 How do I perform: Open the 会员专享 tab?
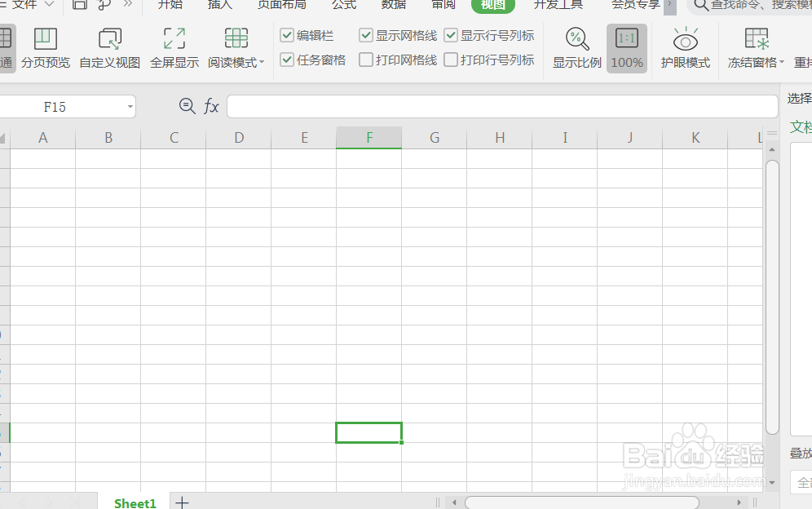pos(636,5)
